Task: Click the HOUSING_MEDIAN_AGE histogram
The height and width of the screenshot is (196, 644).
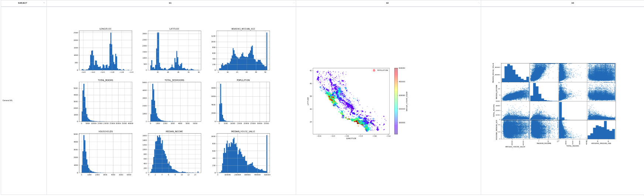Action: pyautogui.click(x=243, y=51)
